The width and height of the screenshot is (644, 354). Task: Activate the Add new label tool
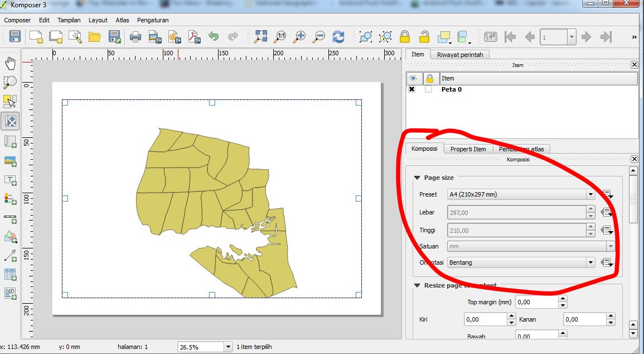10,181
